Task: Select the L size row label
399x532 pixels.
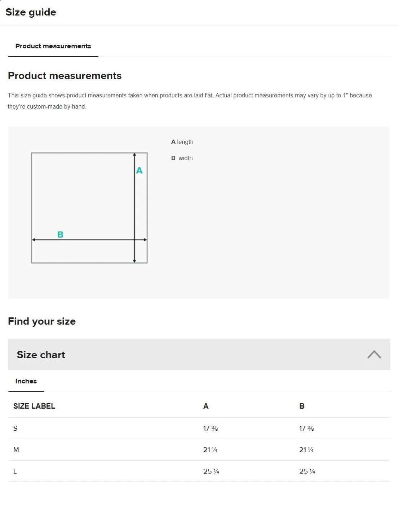Action: (x=15, y=471)
